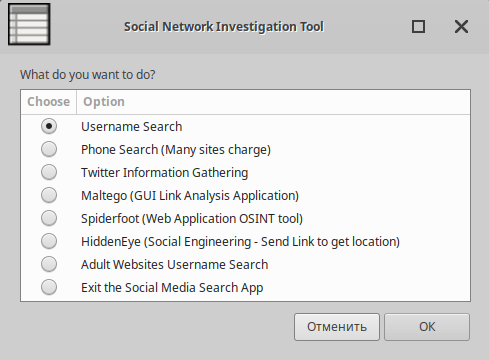The image size is (489, 360).
Task: Pick the Maltego radio button
Action: pos(49,195)
